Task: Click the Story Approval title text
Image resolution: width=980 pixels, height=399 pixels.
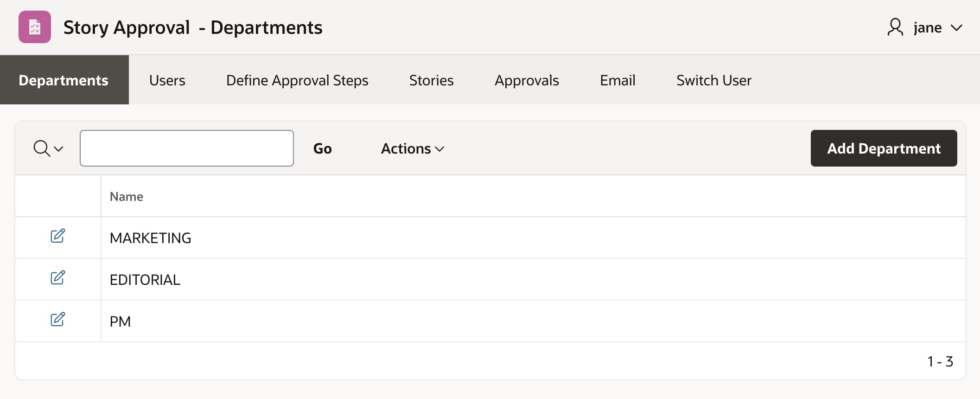Action: pyautogui.click(x=127, y=28)
